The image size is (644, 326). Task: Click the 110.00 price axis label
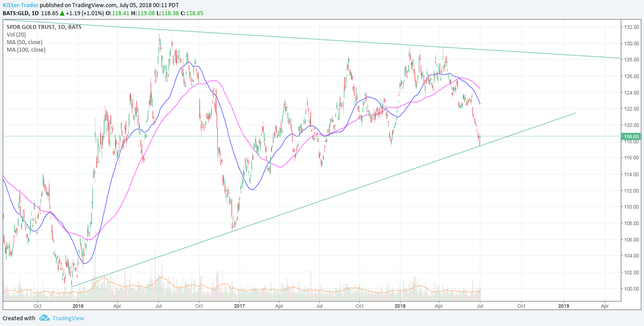coord(632,207)
